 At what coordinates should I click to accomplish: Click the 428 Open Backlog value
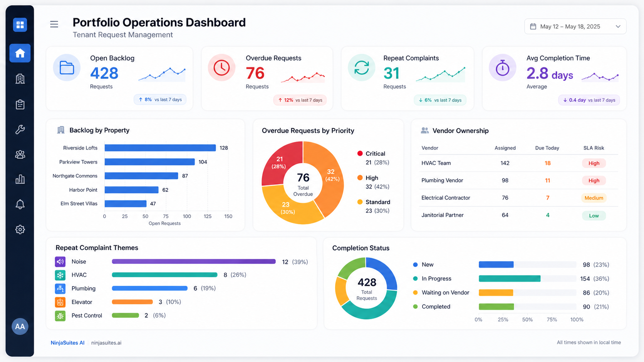(x=104, y=73)
